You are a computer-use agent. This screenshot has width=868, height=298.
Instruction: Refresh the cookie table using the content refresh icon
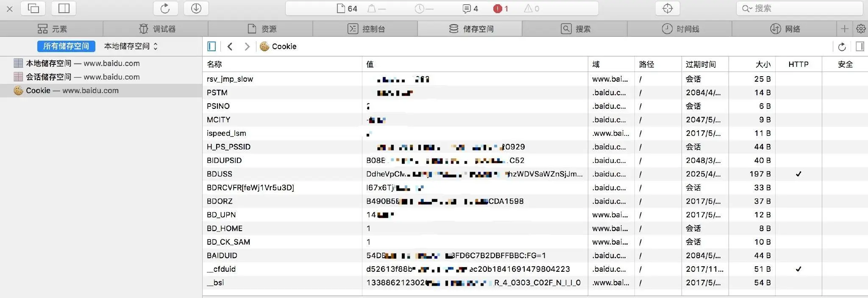842,47
